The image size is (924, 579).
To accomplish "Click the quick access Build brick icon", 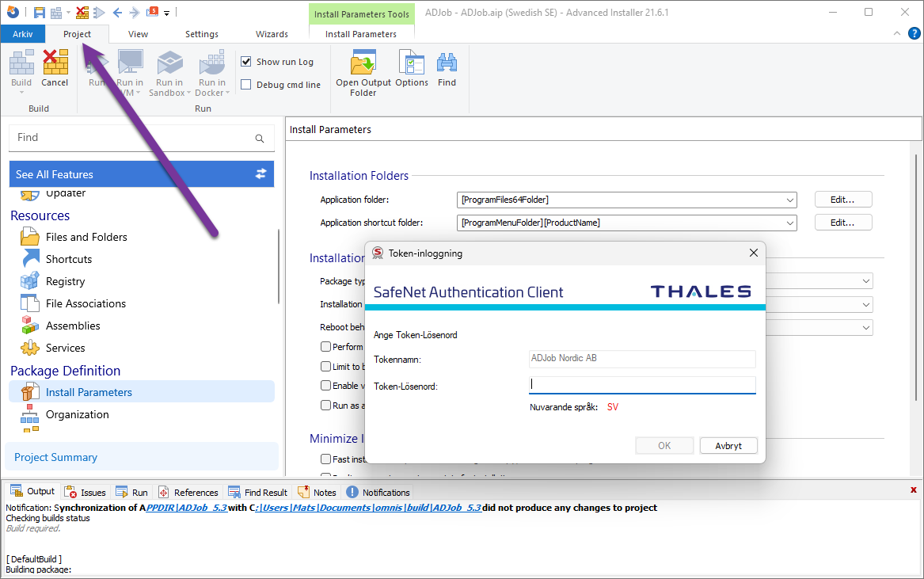I will click(56, 13).
